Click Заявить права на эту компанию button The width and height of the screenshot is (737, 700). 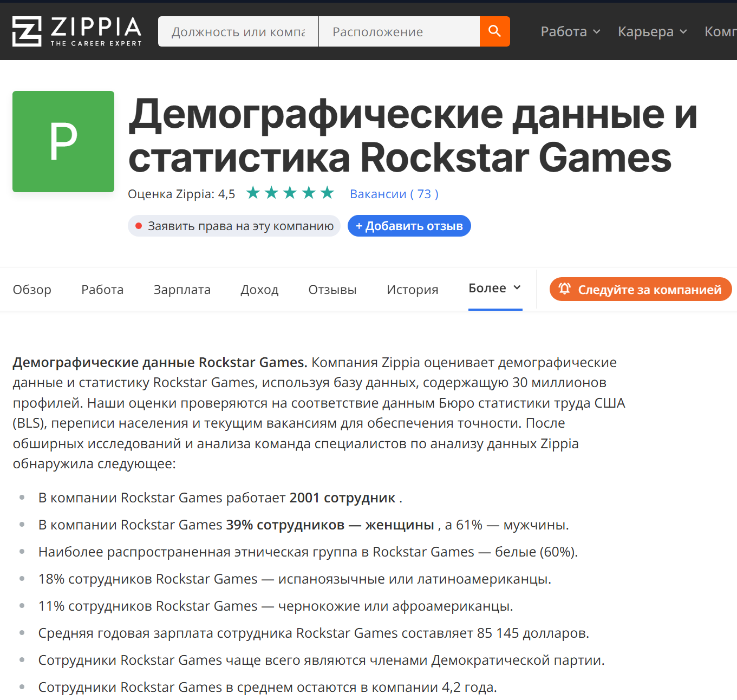pos(234,226)
